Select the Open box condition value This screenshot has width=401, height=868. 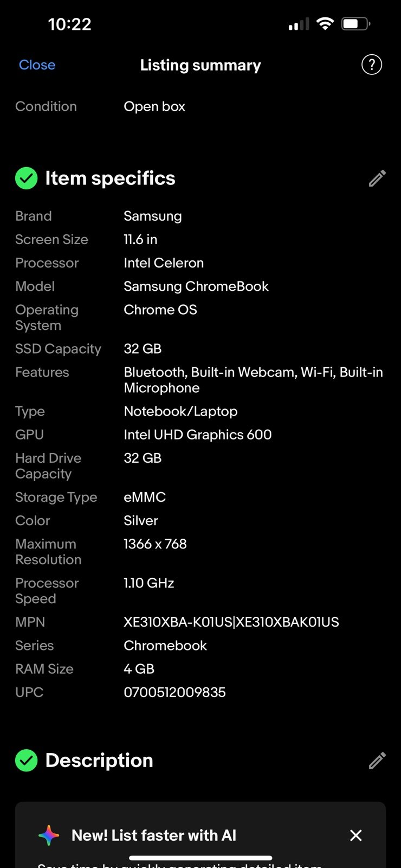point(154,106)
